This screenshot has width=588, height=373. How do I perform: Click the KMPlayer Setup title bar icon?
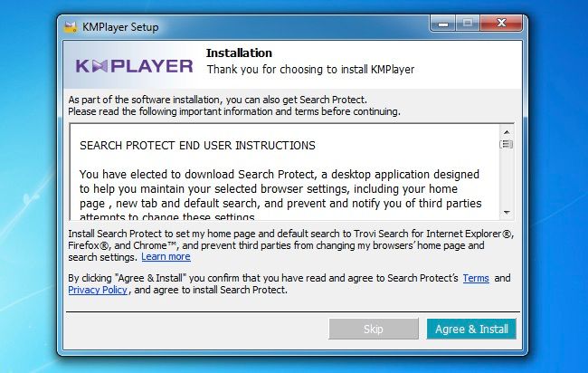tap(71, 27)
